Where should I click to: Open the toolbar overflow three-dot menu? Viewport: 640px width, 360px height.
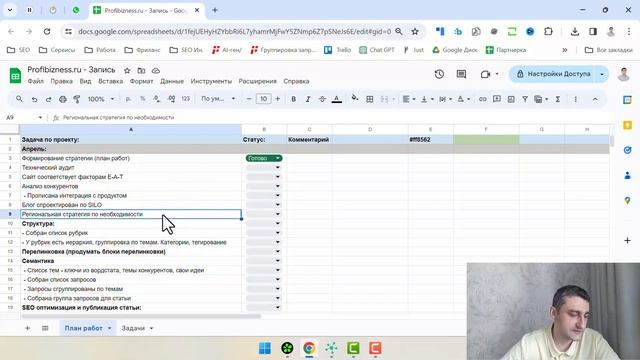(576, 99)
